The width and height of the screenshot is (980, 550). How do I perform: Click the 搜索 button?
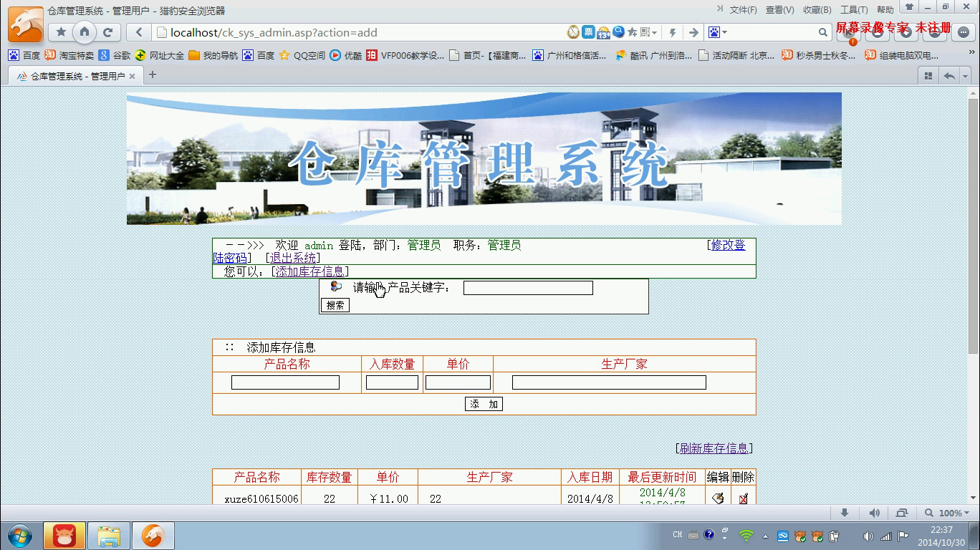point(335,305)
